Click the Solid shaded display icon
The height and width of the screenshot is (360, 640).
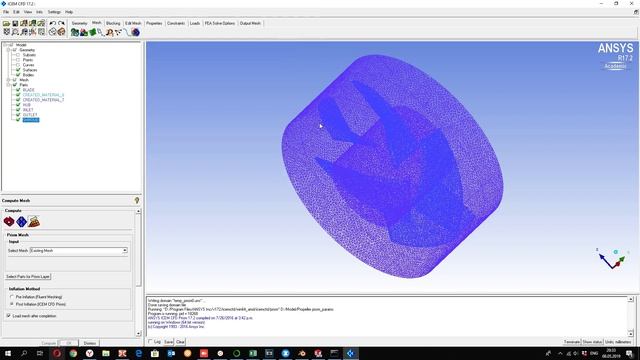(x=61, y=32)
